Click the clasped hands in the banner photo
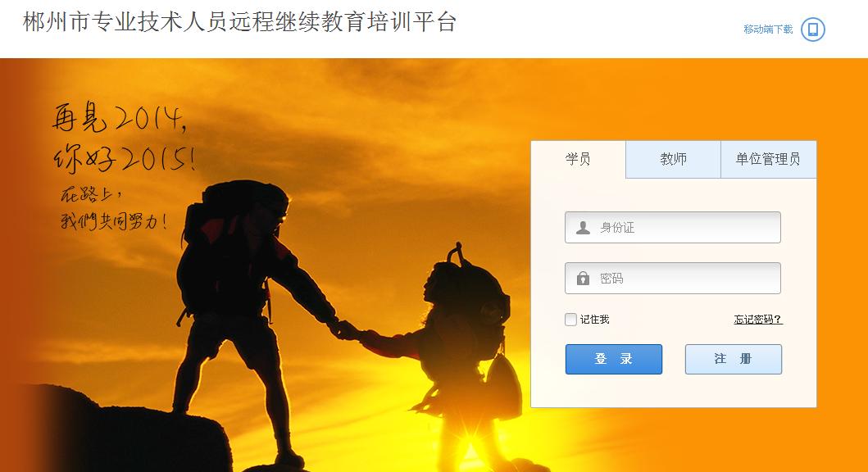Screen dimensions: 868x472 tap(348, 330)
